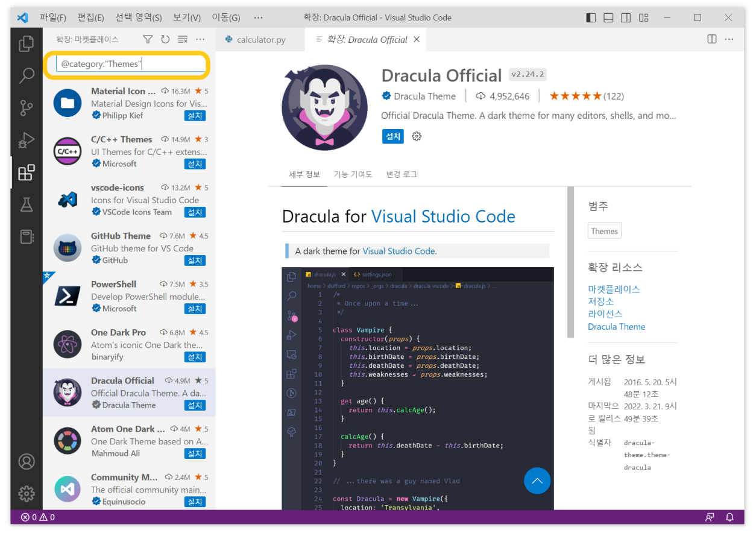Open the Testing flask icon
This screenshot has height=536, width=756.
(27, 204)
